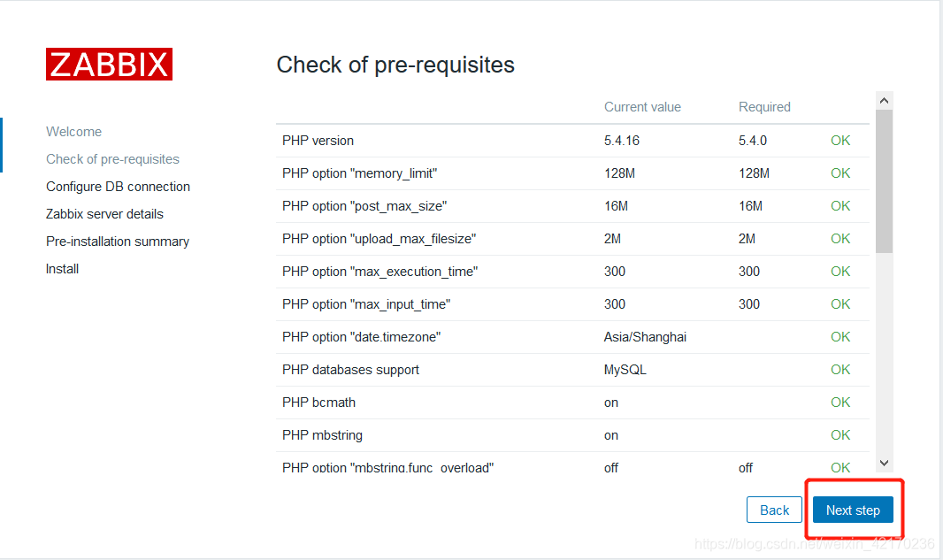Image resolution: width=943 pixels, height=560 pixels.
Task: Open the Configure DB connection step
Action: [x=118, y=187]
